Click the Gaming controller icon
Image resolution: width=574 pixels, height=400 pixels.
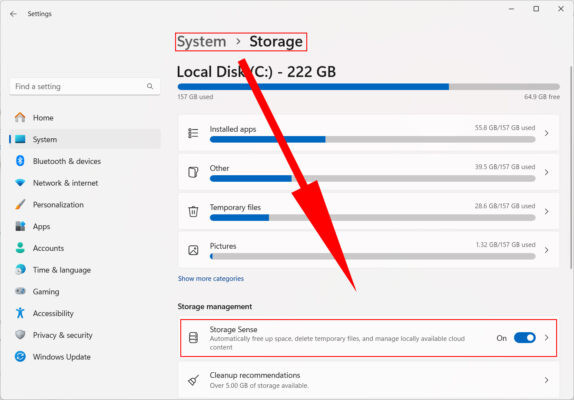pos(20,291)
